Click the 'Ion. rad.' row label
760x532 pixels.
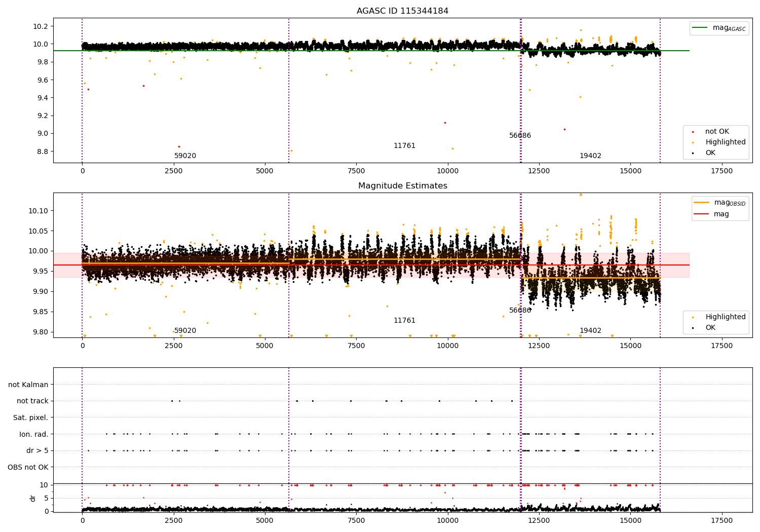pos(34,434)
